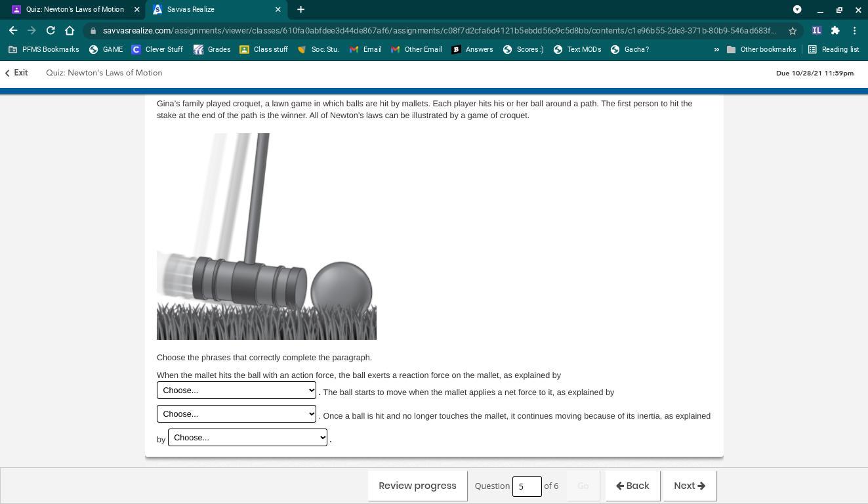
Task: Open Review progress
Action: pos(417,486)
